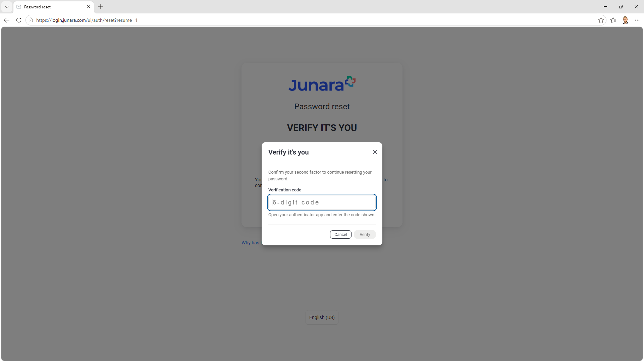644x362 pixels.
Task: Minimize the browser window
Action: 605,7
